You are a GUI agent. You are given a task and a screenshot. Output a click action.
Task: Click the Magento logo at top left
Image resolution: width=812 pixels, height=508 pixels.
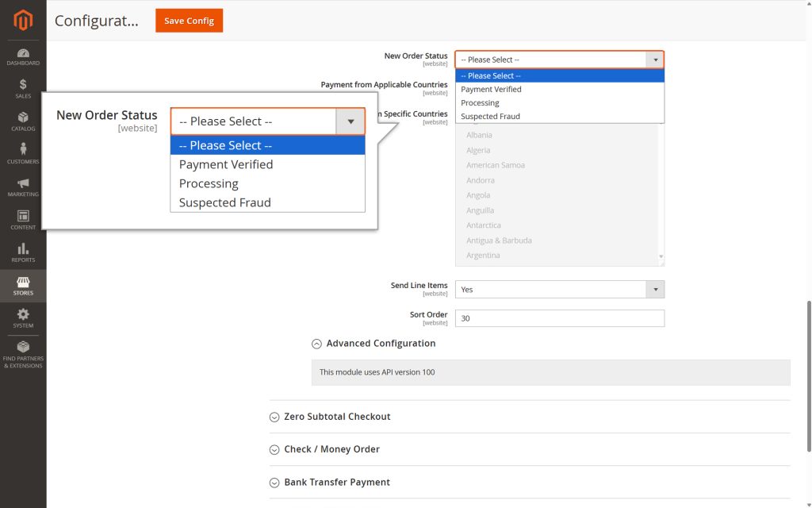22,21
